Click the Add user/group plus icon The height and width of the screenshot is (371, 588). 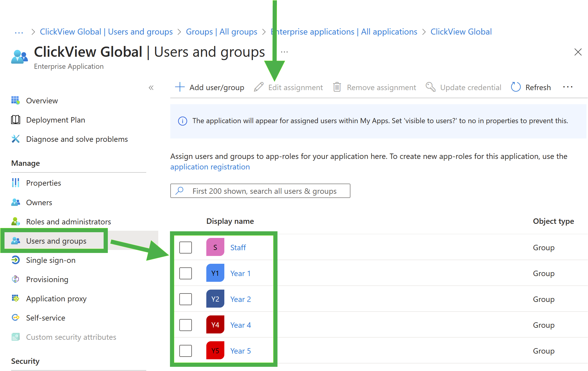(x=180, y=87)
